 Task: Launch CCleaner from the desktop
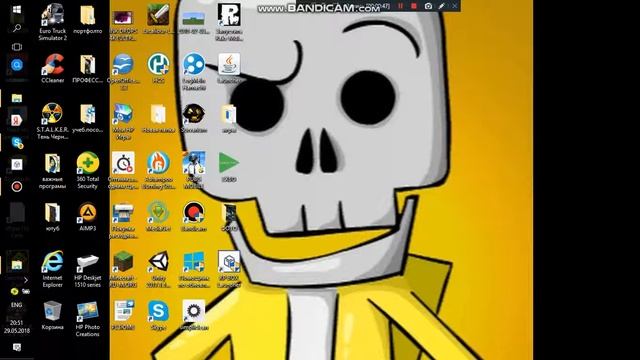tap(52, 69)
